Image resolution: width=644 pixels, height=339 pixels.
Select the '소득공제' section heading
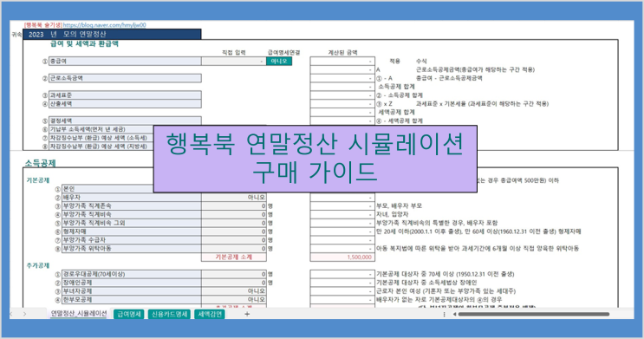[40, 163]
